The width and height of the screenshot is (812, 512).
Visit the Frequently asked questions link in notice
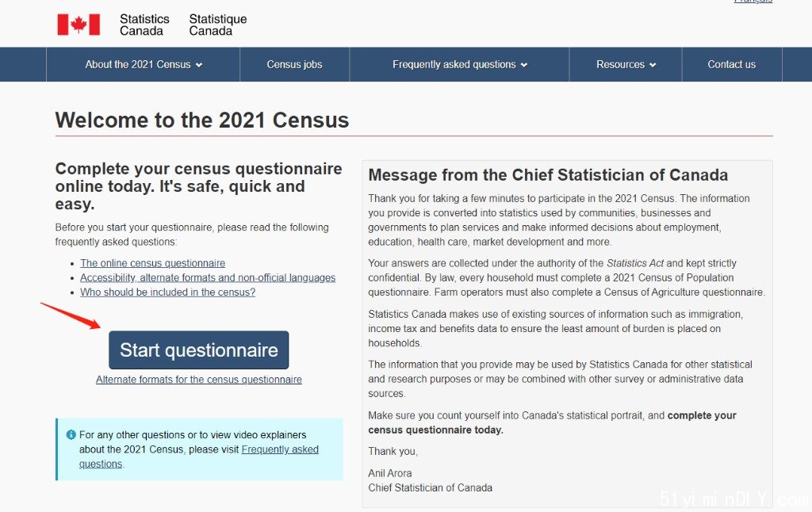[x=199, y=457]
